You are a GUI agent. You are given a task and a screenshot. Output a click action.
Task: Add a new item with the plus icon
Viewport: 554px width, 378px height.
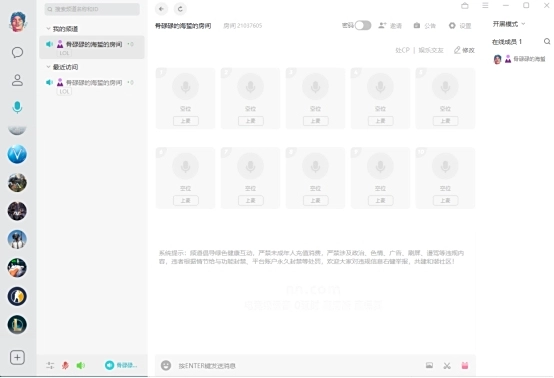[17, 358]
